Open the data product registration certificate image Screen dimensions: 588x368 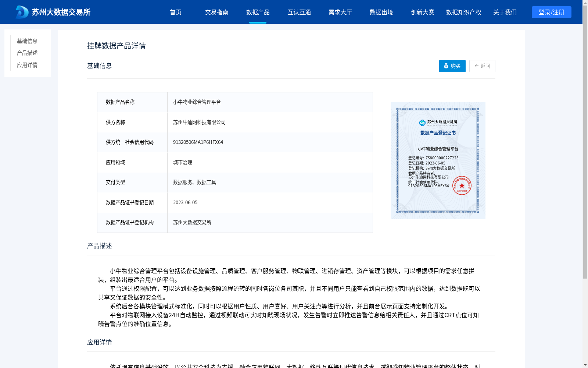point(438,160)
